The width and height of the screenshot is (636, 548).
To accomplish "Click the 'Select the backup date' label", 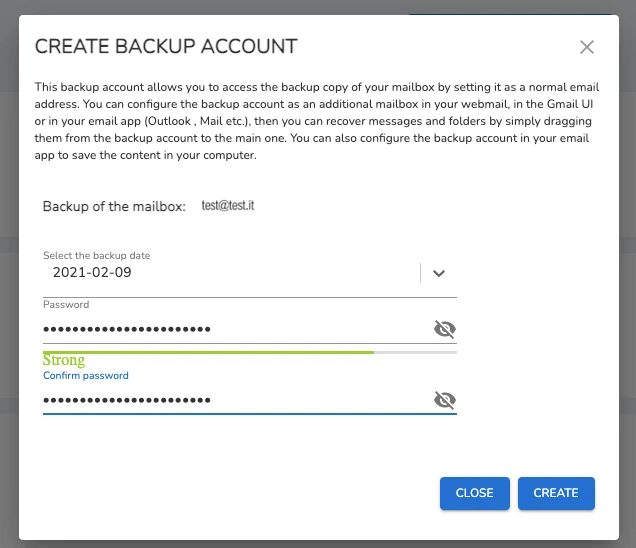I will [96, 256].
